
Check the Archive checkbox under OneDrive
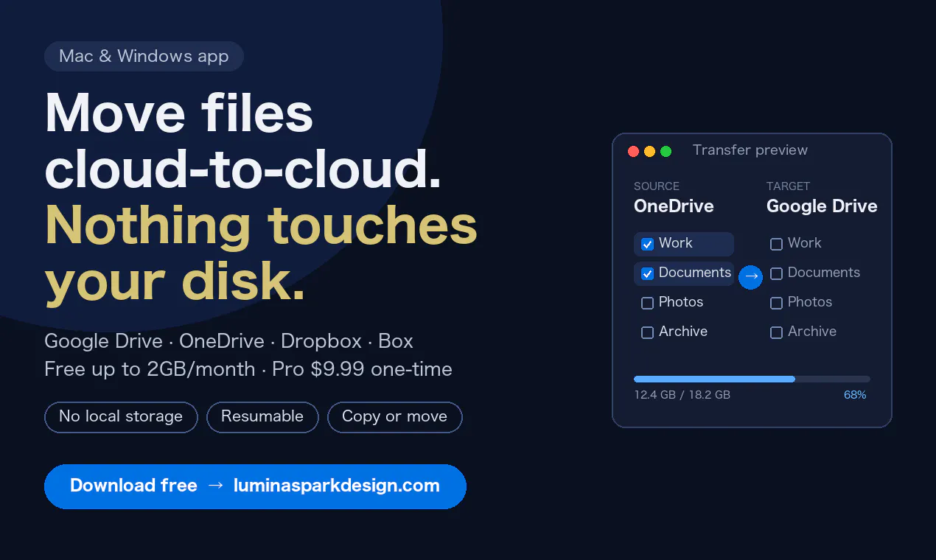click(x=647, y=332)
